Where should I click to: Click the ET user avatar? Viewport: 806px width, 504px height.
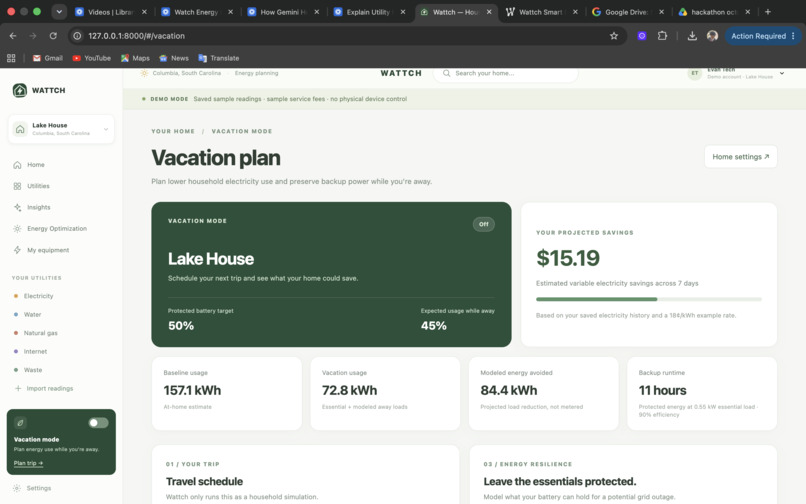pos(694,73)
